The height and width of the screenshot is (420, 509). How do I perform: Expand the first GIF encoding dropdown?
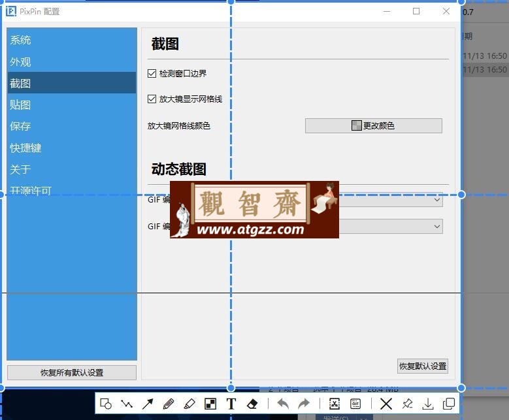(437, 200)
